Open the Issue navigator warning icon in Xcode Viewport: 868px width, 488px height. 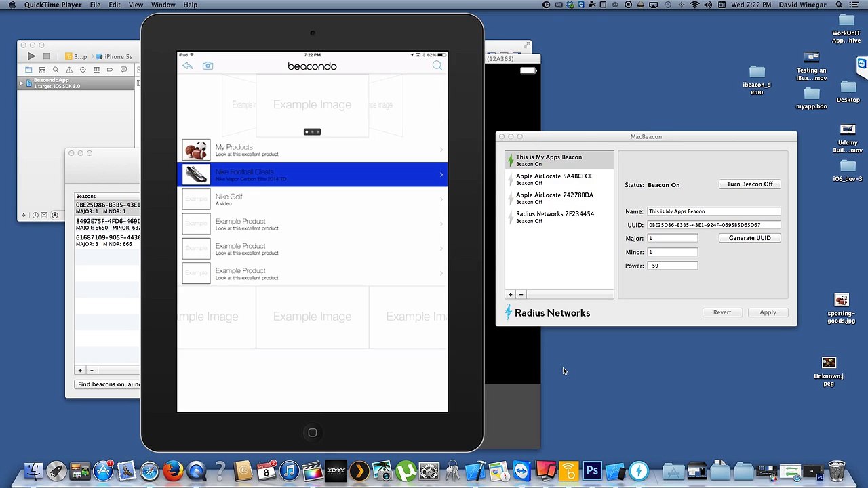pos(69,70)
